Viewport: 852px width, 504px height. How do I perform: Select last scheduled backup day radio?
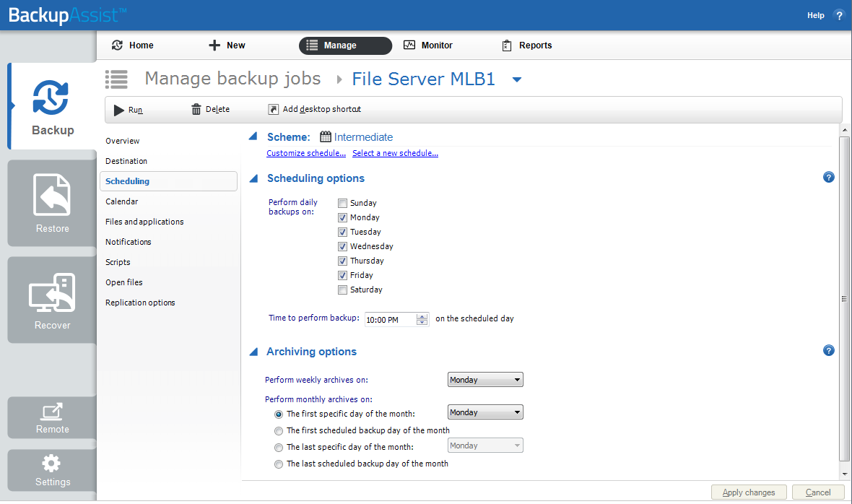[279, 464]
